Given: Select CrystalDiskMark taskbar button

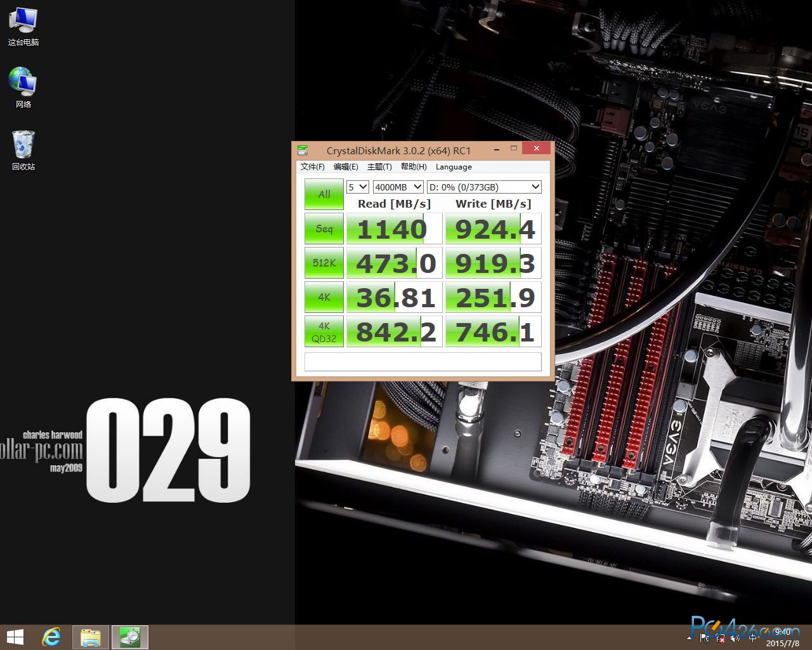Looking at the screenshot, I should click(x=130, y=637).
